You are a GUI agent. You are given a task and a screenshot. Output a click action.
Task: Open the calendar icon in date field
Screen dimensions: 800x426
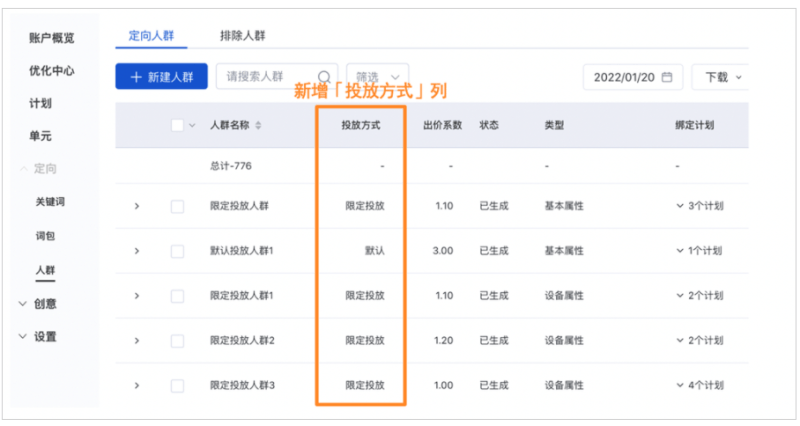[666, 77]
